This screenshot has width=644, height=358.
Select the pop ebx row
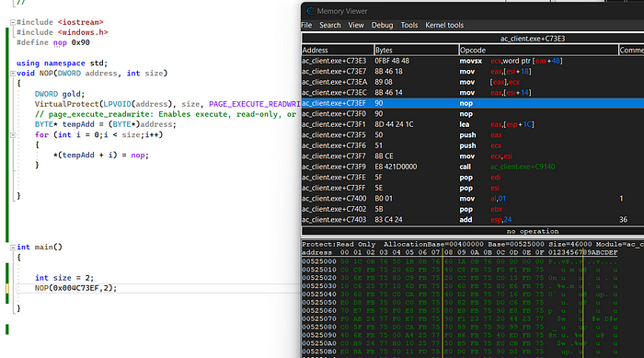pyautogui.click(x=473, y=209)
